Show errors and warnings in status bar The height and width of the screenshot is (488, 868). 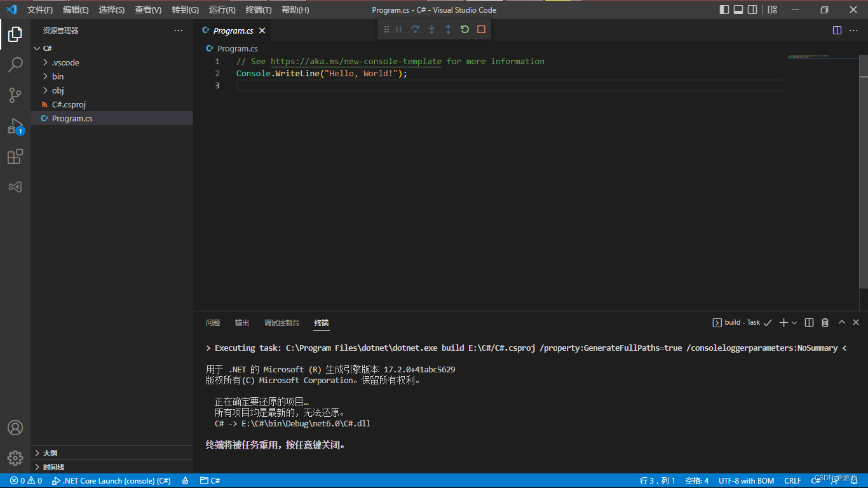point(26,481)
